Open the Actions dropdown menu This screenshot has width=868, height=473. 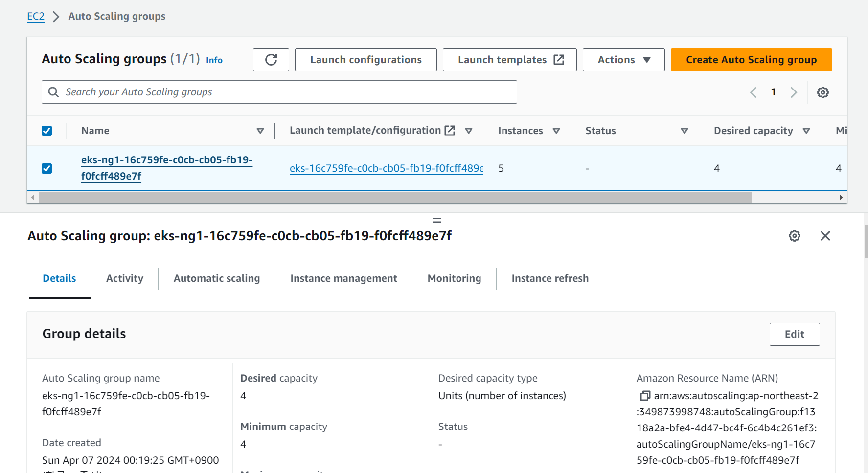(x=624, y=60)
